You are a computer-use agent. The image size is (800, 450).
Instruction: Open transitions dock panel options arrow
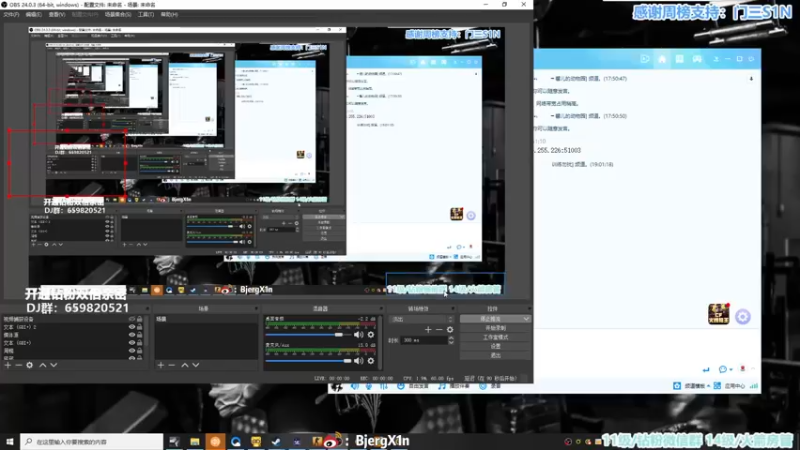coord(453,309)
